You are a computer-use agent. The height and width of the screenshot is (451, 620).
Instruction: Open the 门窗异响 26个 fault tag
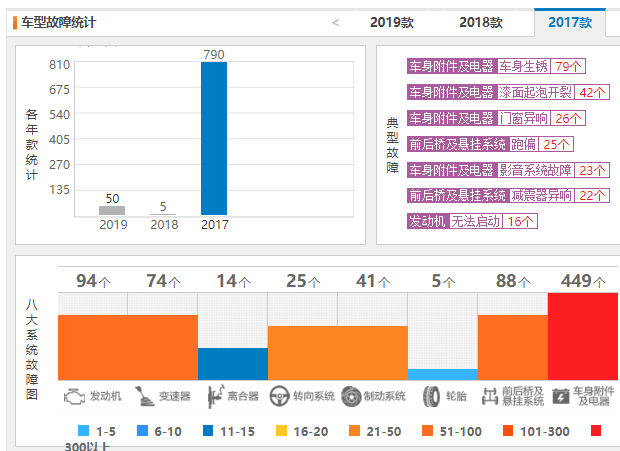(496, 118)
